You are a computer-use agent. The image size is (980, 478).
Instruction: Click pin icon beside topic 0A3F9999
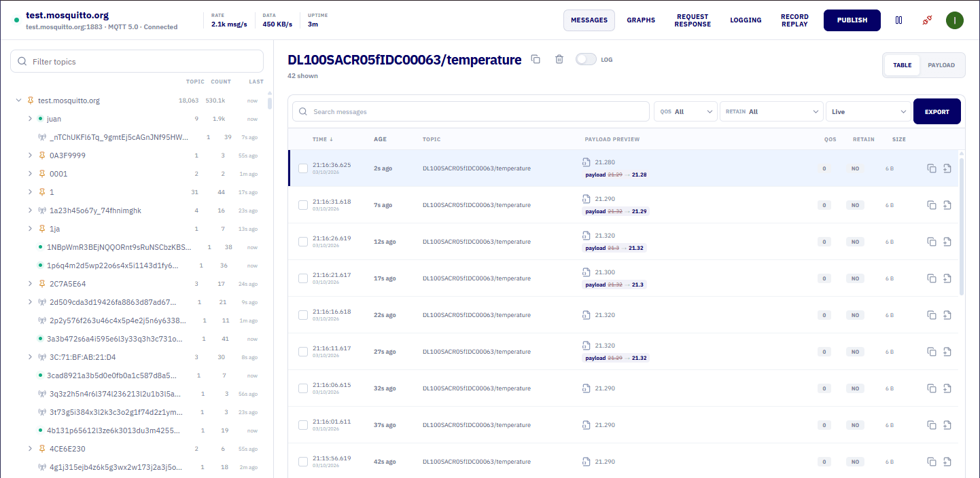coord(42,155)
